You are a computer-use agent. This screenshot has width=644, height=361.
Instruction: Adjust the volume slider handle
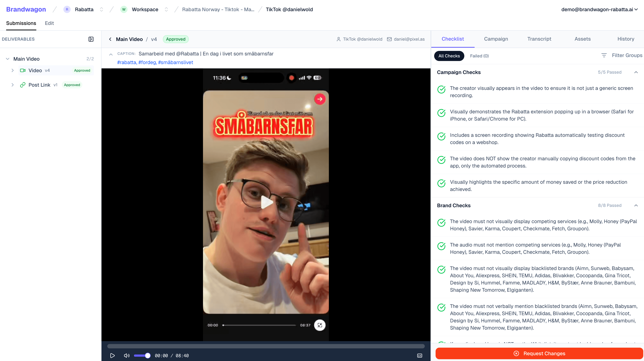click(148, 356)
